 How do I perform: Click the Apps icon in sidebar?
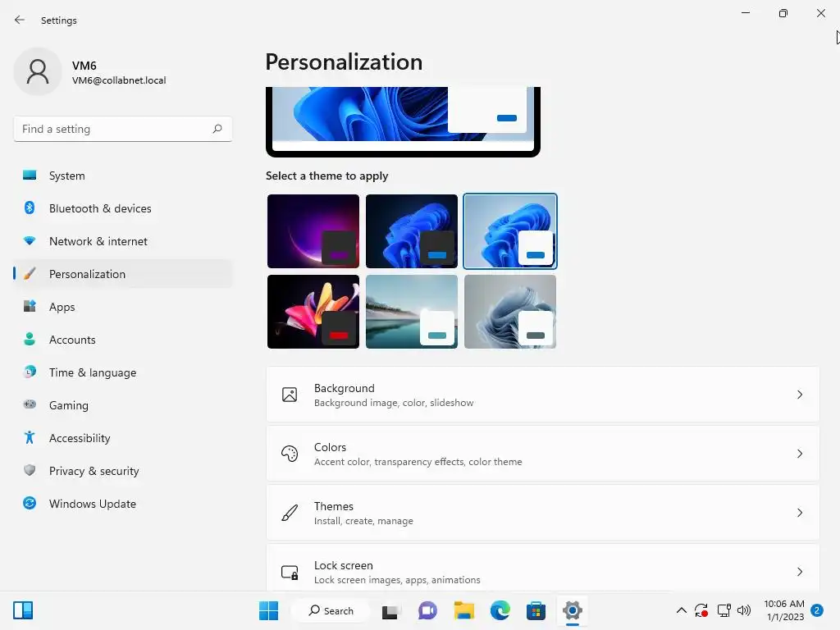[30, 307]
